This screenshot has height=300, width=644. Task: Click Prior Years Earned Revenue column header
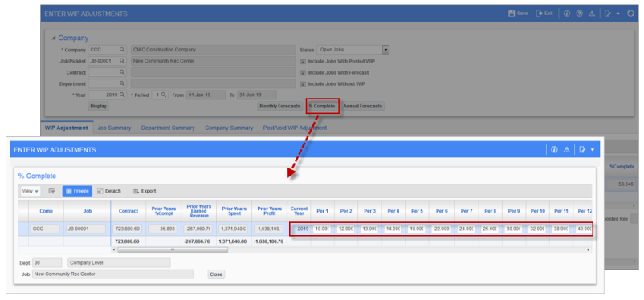click(199, 211)
